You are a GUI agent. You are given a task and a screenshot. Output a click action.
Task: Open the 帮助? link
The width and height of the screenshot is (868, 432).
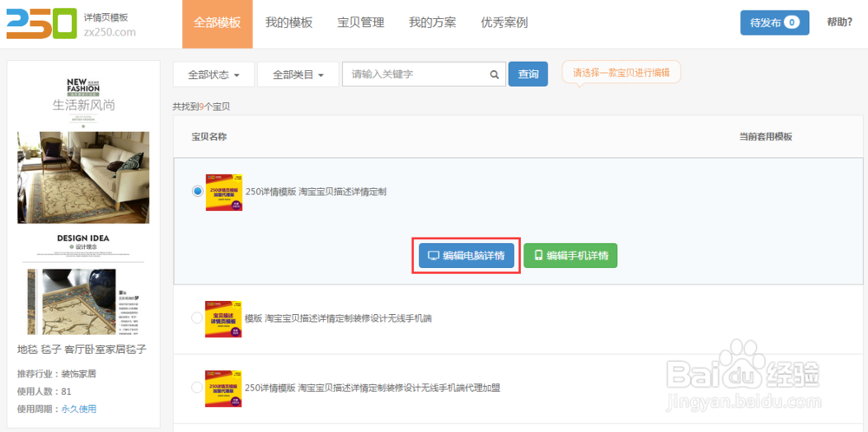839,23
